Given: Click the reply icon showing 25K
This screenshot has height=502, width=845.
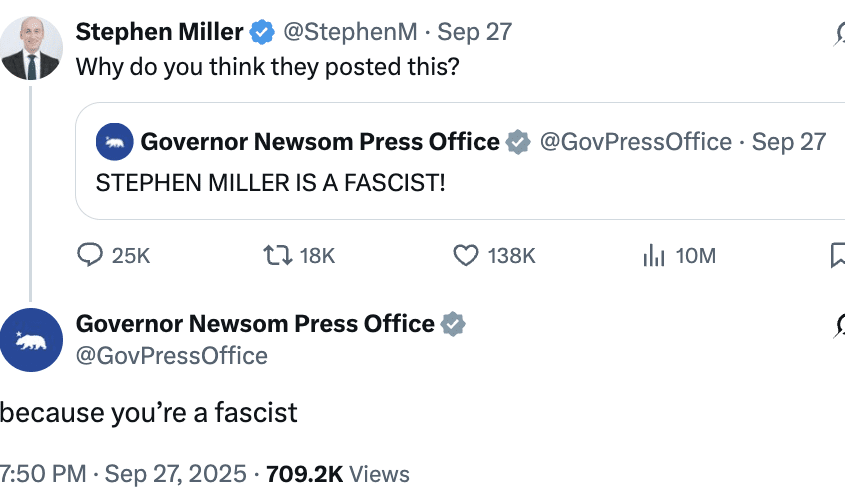Looking at the screenshot, I should (91, 256).
